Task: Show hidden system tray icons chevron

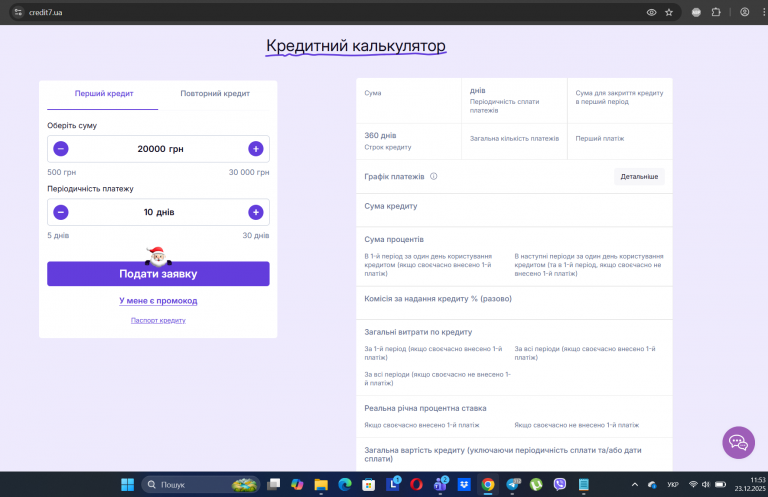Action: click(x=635, y=485)
